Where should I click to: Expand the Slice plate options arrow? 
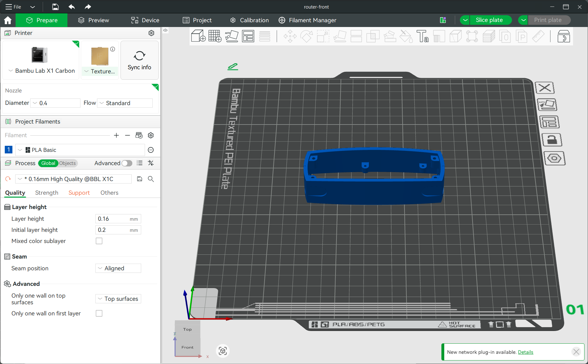465,20
